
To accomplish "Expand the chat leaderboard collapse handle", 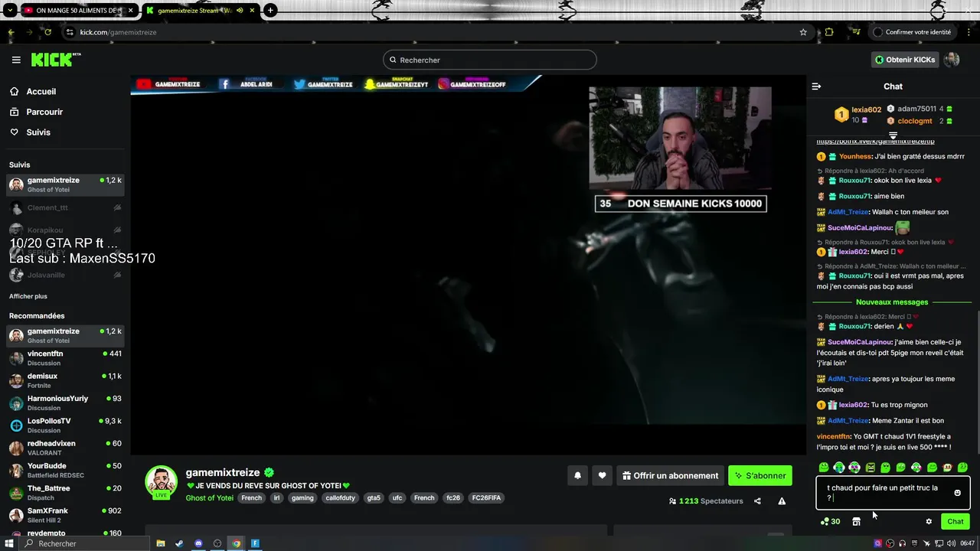I will pos(893,135).
